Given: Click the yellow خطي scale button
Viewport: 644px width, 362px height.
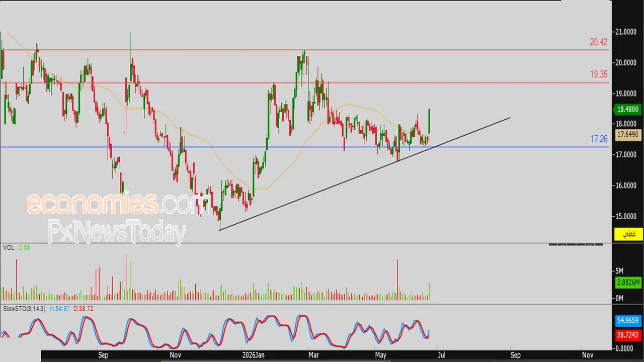Looking at the screenshot, I should (x=629, y=234).
